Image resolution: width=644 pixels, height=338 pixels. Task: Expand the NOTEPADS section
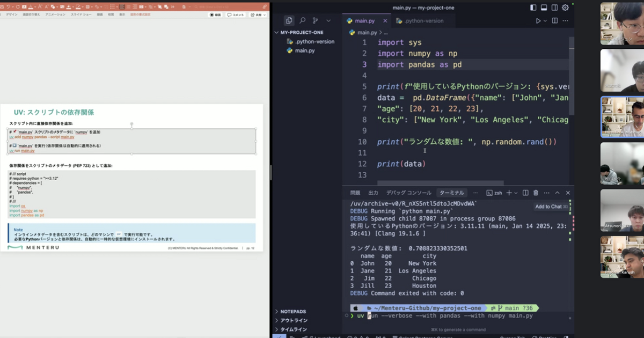tap(293, 311)
